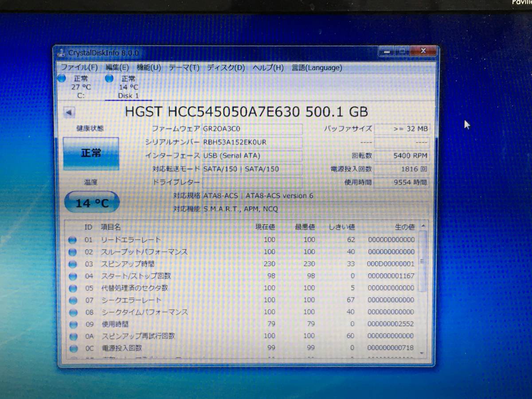Click raw value 000000000718

(391, 348)
